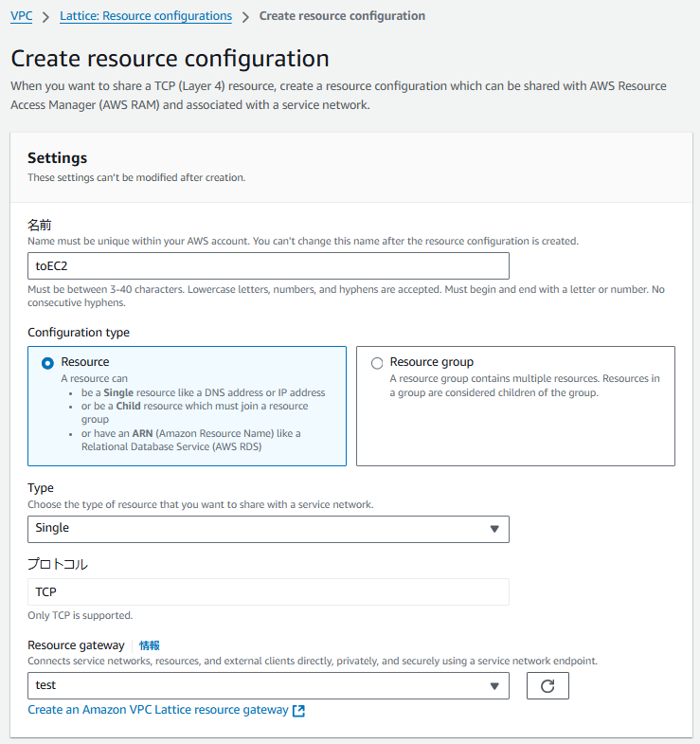
Task: Click 'These settings can't be modified after creation.' text
Action: click(x=136, y=177)
